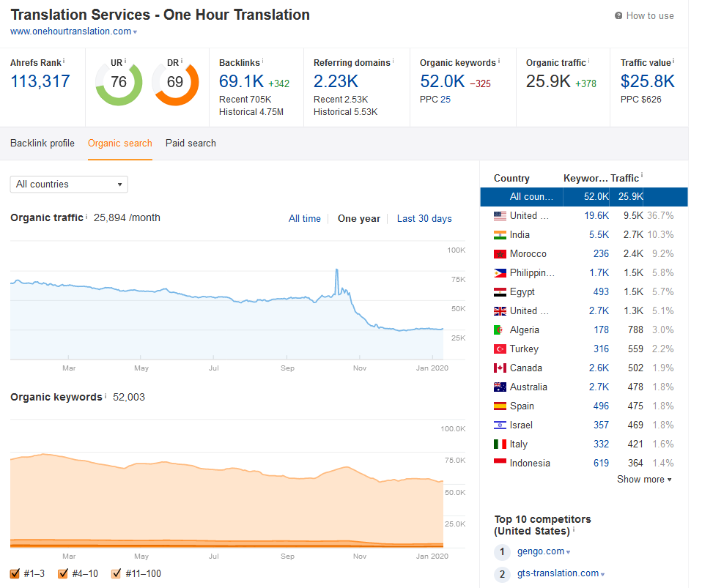The height and width of the screenshot is (588, 702).
Task: Click the Turkey flag icon
Action: coord(500,349)
